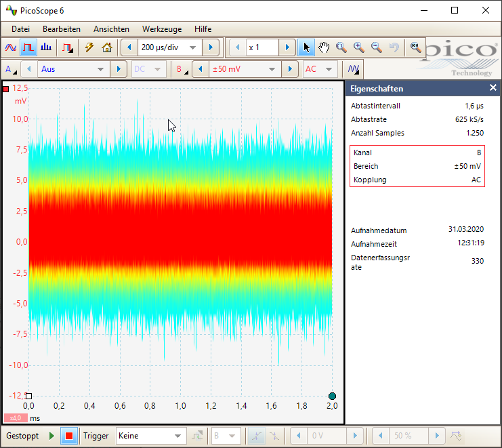Screen dimensions: 502x448
Task: Switch to spectrum mode icon
Action: (x=46, y=47)
